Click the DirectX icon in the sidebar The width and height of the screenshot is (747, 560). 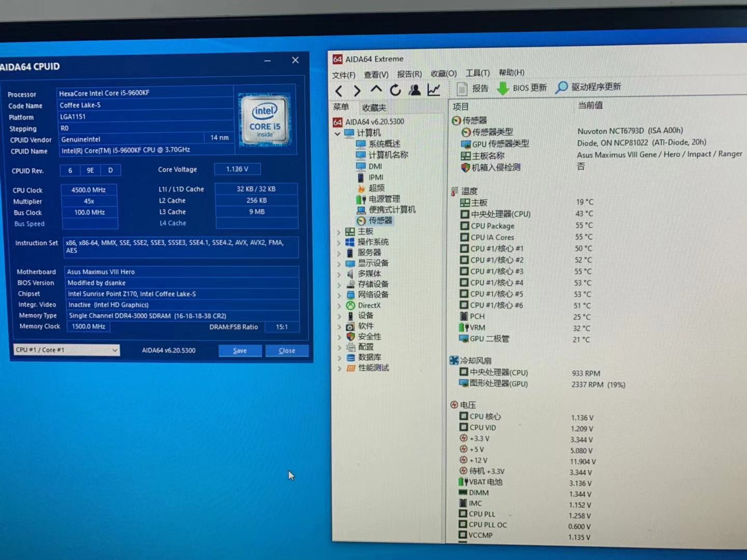tap(351, 305)
